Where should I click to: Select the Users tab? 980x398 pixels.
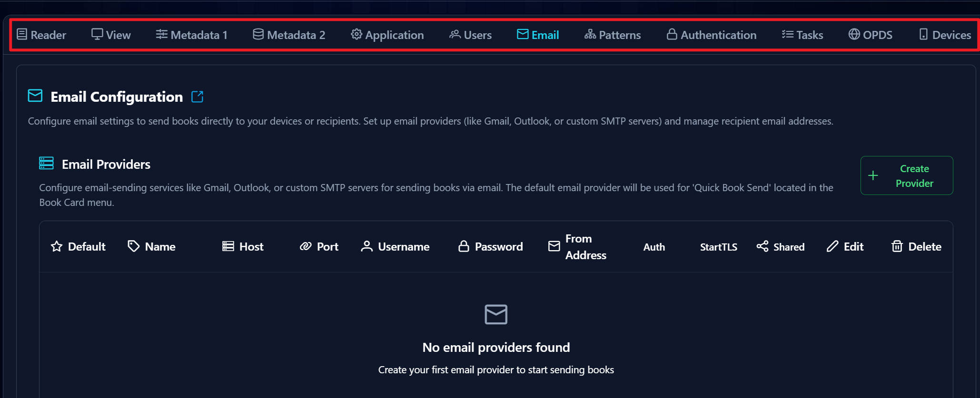[470, 35]
